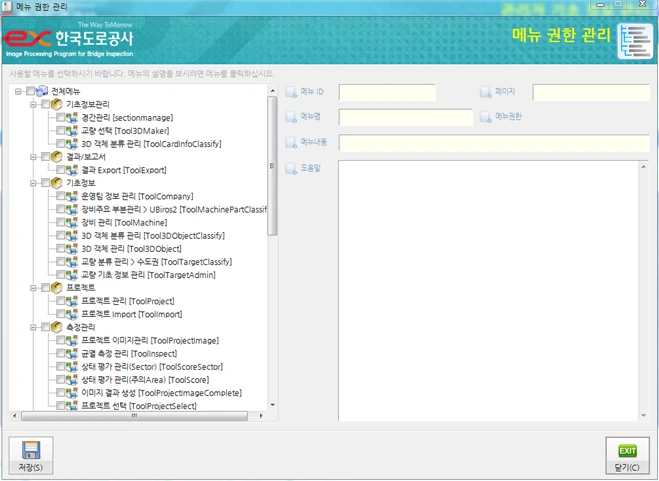The height and width of the screenshot is (481, 659).
Task: Click the icon beside 프로젝트 Import [ToolImport]
Action: 72,314
